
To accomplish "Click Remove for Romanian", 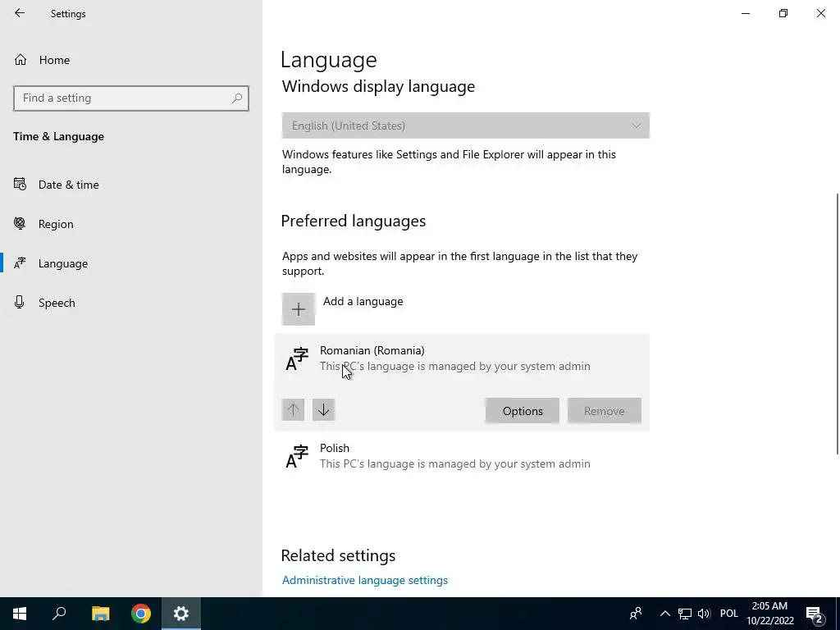I will tap(605, 411).
